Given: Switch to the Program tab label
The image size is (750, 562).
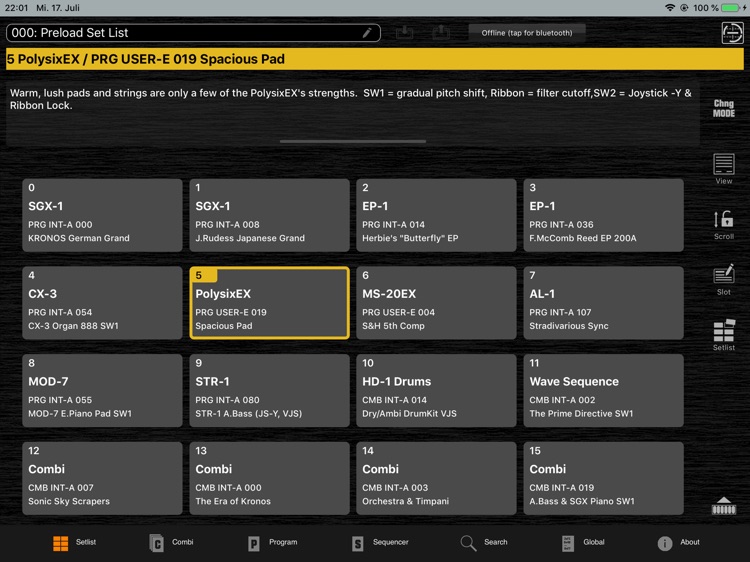Looking at the screenshot, I should 283,542.
